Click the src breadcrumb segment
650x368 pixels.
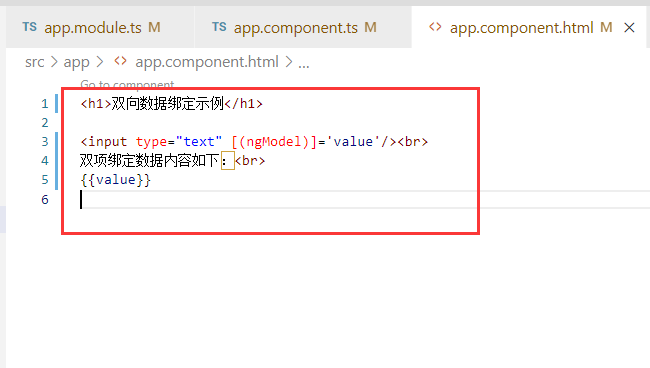[x=34, y=62]
